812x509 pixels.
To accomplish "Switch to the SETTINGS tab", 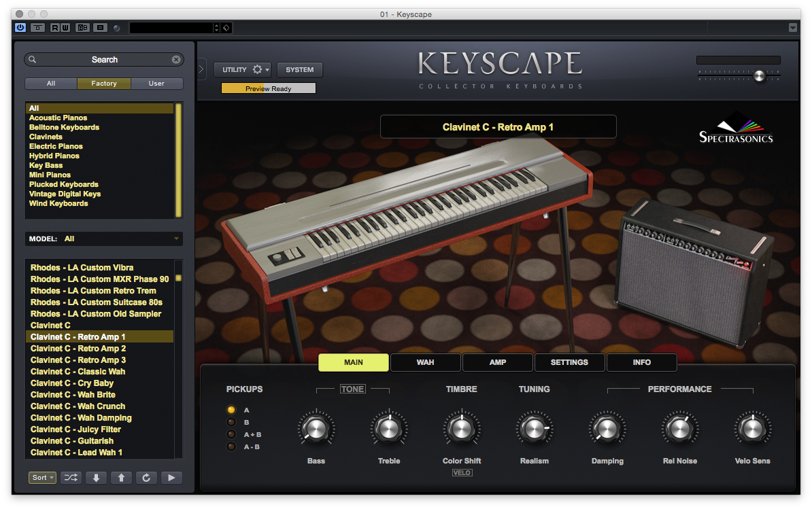I will [569, 362].
